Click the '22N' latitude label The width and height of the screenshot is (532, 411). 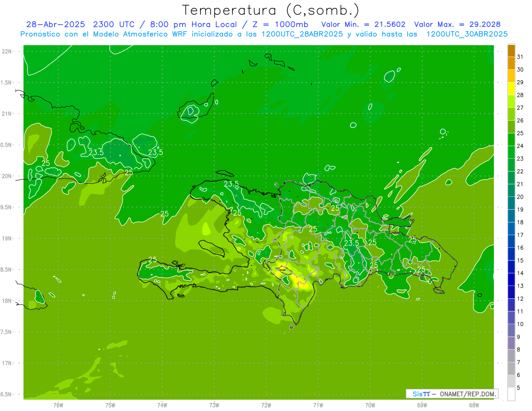pyautogui.click(x=6, y=51)
